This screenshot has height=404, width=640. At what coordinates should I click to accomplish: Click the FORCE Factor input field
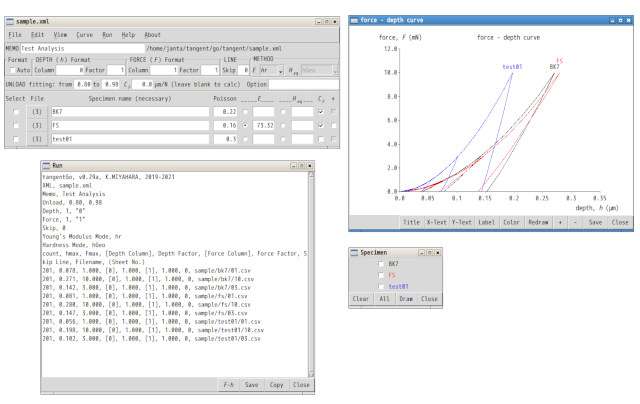tap(210, 70)
